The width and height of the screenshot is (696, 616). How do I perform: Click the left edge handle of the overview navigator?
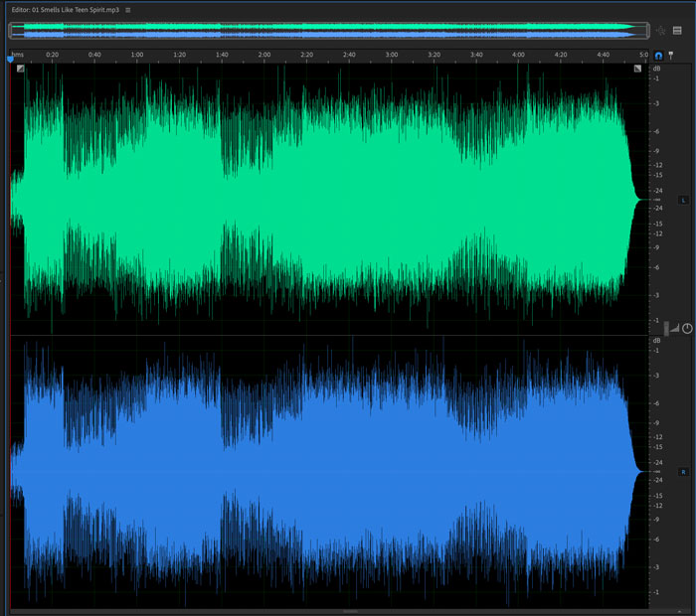pos(10,30)
